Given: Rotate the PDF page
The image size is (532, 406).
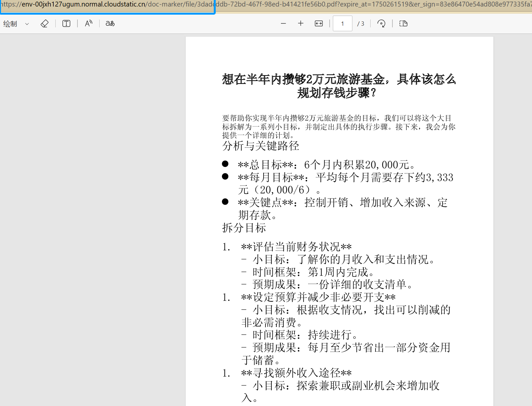Looking at the screenshot, I should pos(381,23).
